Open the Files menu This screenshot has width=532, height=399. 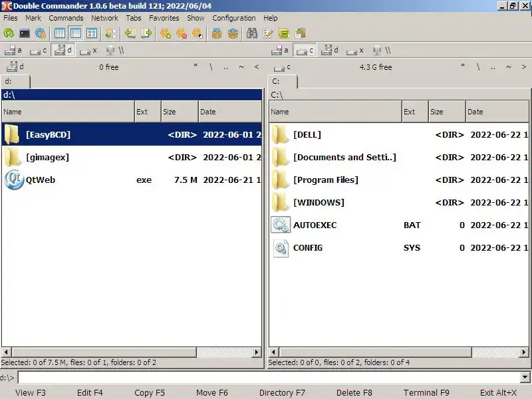tap(10, 18)
